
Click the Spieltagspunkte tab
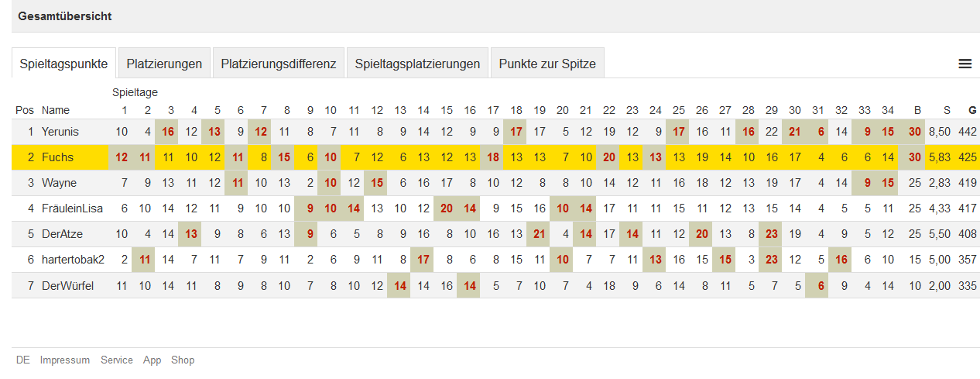click(x=63, y=64)
